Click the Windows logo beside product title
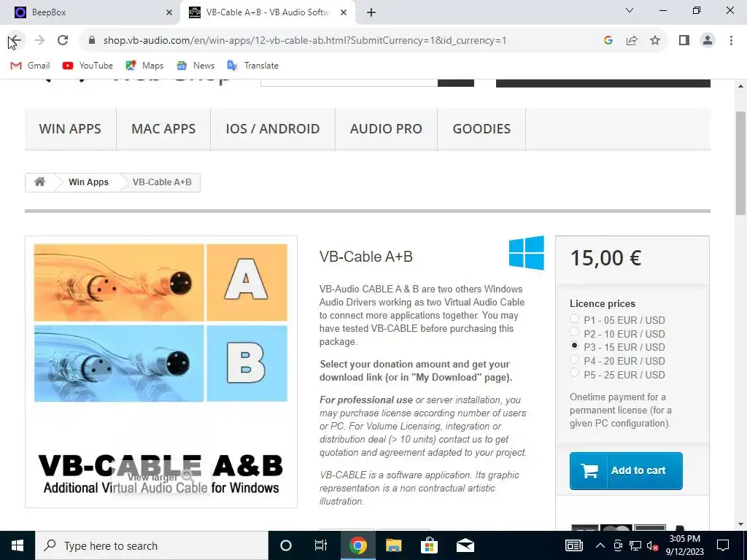 point(527,253)
